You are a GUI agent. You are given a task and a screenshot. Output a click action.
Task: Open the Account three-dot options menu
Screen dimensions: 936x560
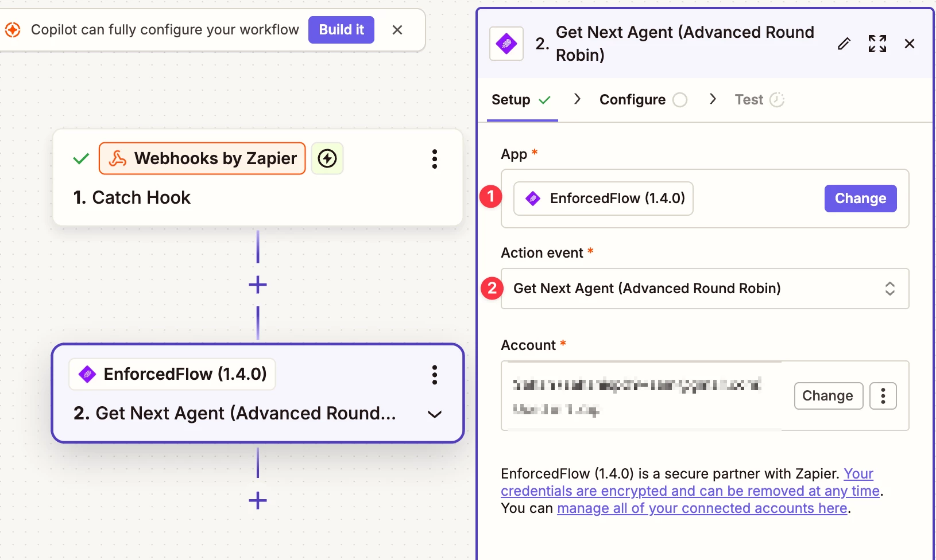[883, 396]
